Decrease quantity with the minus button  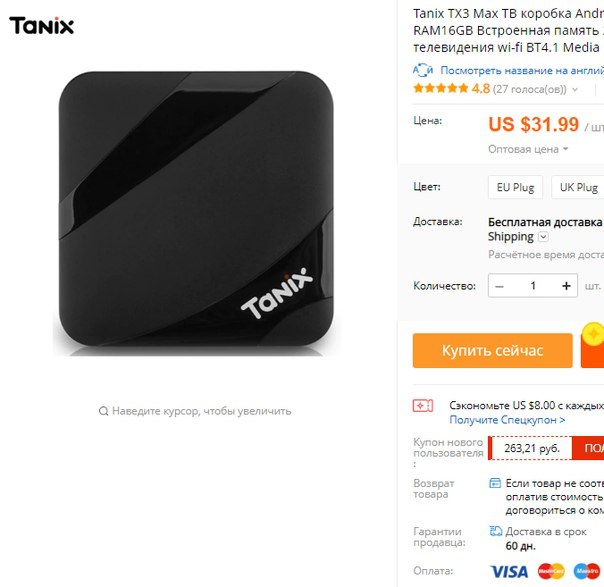point(499,286)
